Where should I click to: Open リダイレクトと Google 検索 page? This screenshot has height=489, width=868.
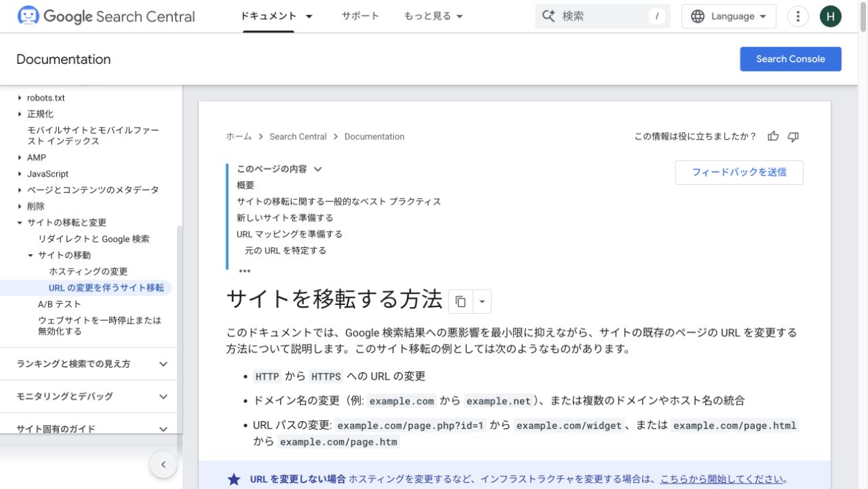click(93, 239)
